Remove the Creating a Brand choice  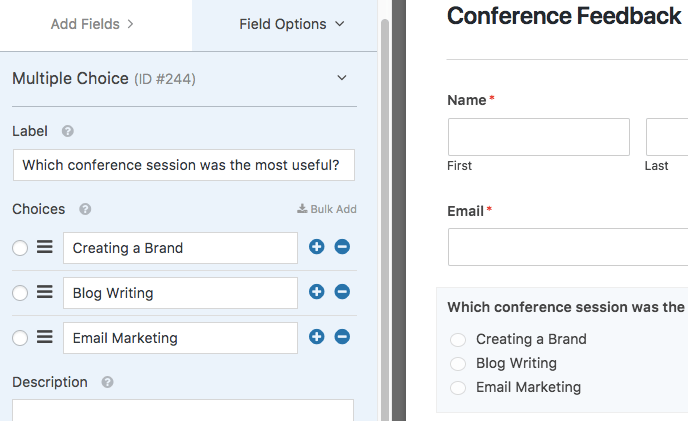(342, 247)
